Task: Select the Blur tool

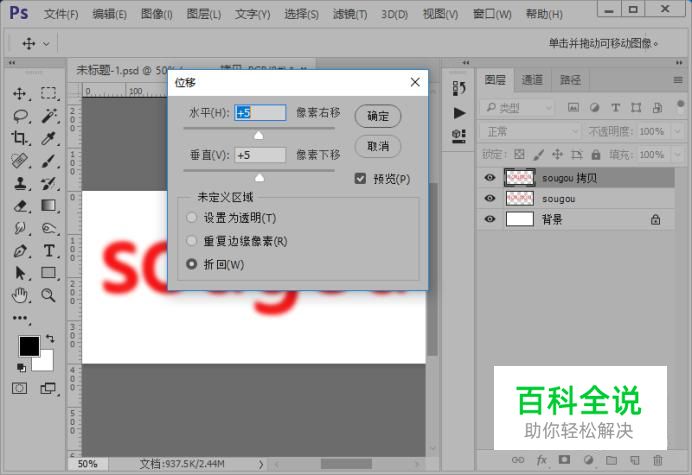Action: tap(20, 228)
